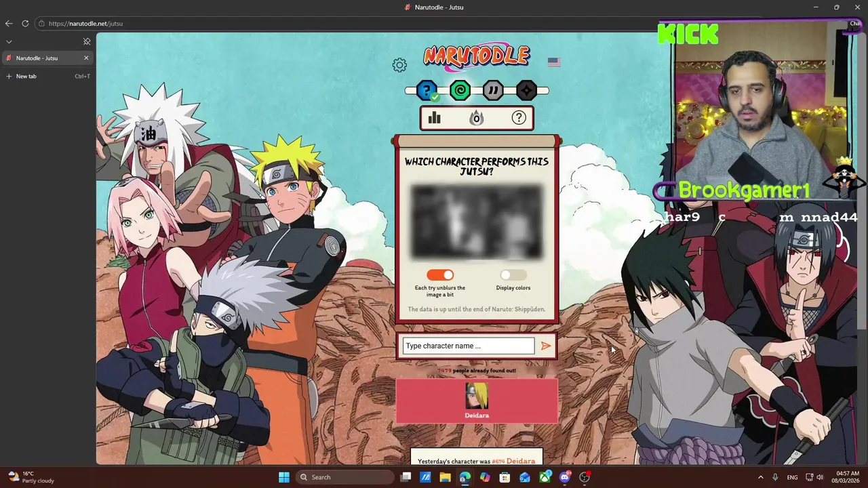Click the taskbar Search box

point(344,477)
